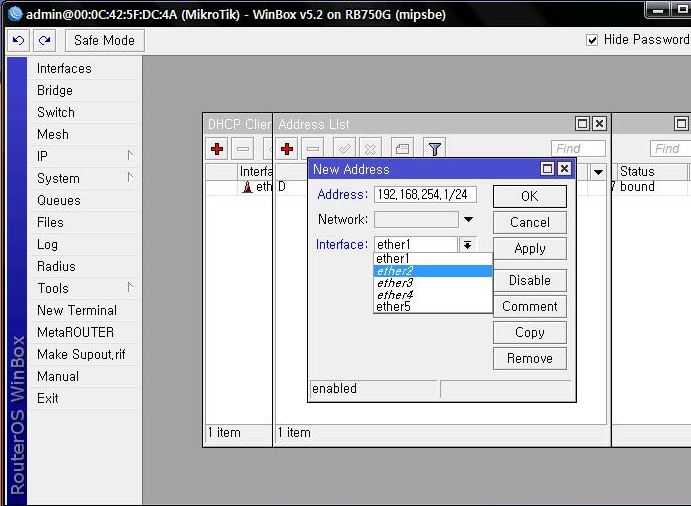Close the New Address dialog

pos(565,169)
